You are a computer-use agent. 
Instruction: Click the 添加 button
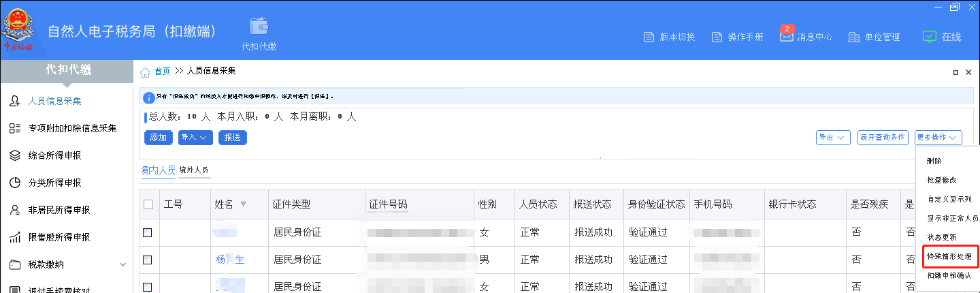point(158,138)
